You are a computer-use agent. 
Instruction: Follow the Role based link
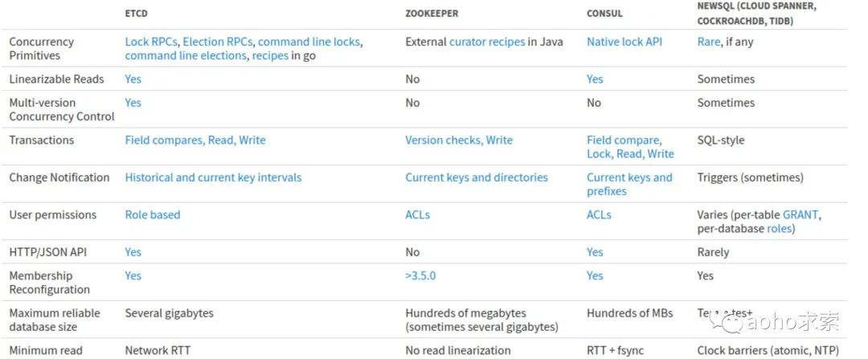[152, 214]
